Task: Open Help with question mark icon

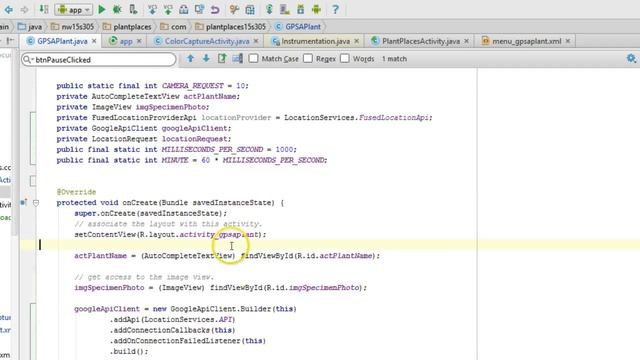Action: point(335,9)
